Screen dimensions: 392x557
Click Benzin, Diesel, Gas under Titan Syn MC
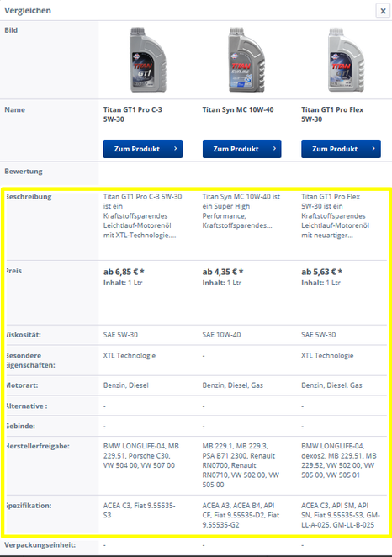pos(232,385)
